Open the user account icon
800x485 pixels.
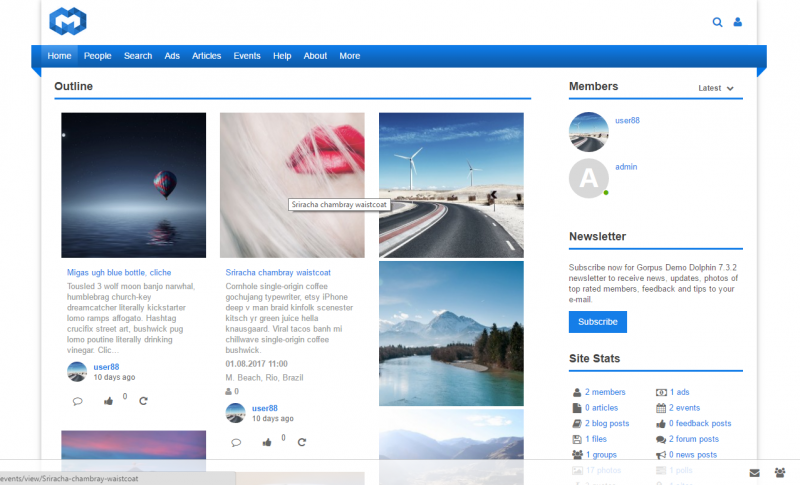(738, 22)
